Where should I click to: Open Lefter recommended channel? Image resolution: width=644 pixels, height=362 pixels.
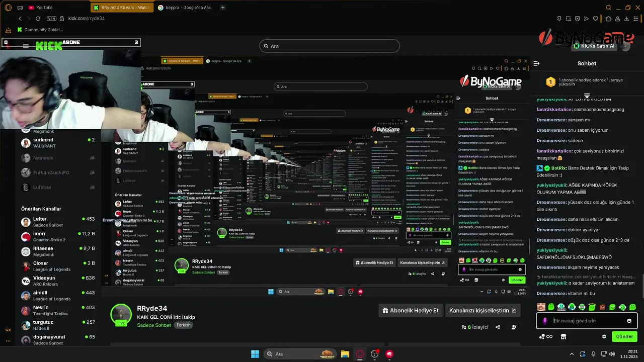pos(58,222)
